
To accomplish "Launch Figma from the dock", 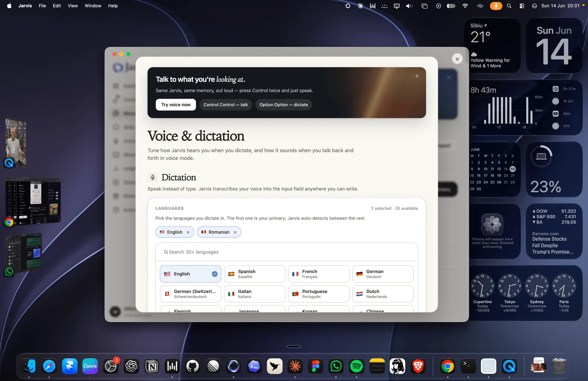I will point(316,366).
